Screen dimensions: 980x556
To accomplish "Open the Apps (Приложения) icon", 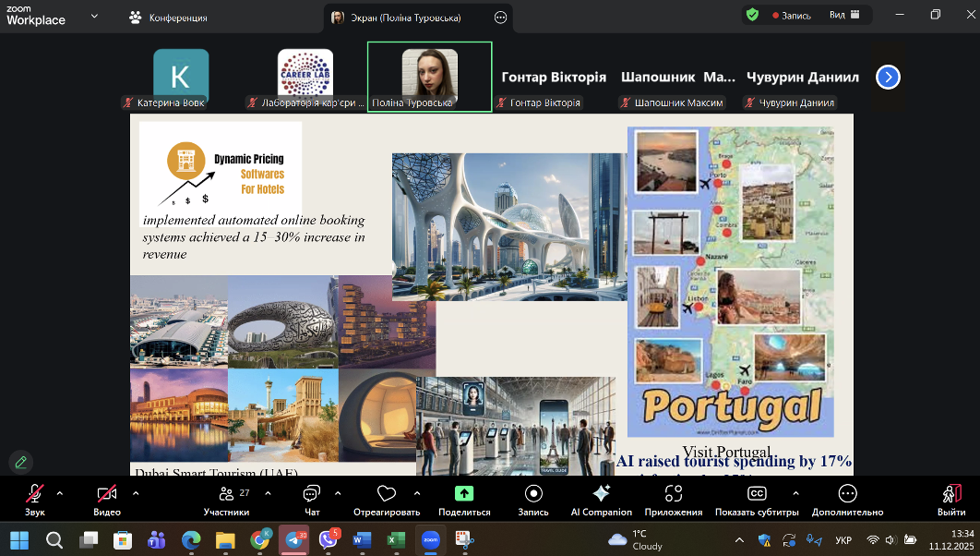I will point(673,494).
